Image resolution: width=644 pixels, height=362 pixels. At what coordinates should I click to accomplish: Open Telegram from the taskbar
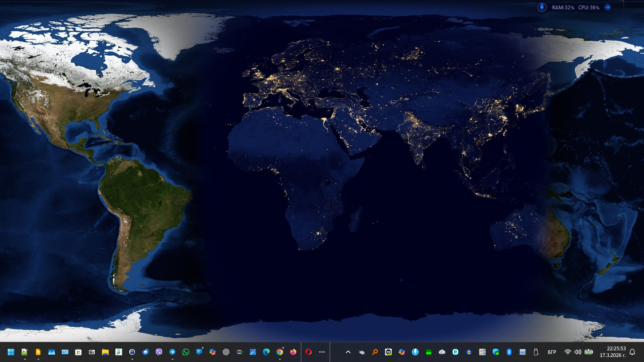point(172,352)
